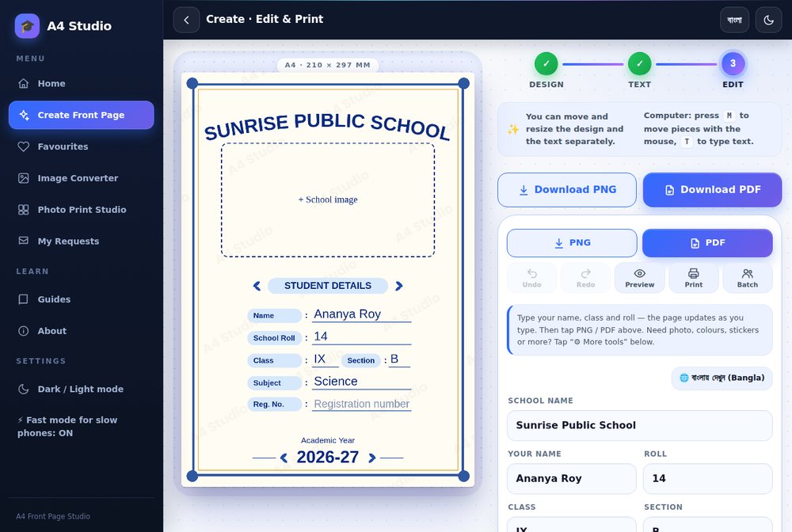Edit the School Name input field
The width and height of the screenshot is (792, 532).
tap(639, 425)
